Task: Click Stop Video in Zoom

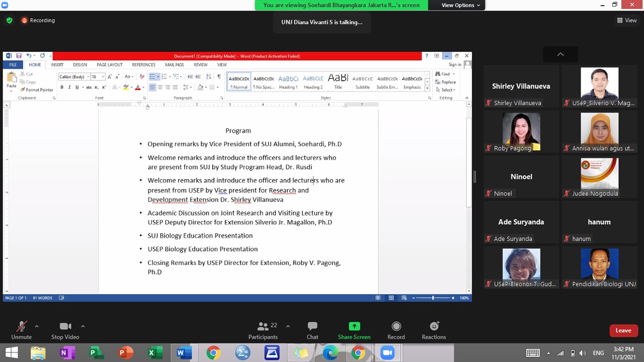Action: pyautogui.click(x=65, y=330)
